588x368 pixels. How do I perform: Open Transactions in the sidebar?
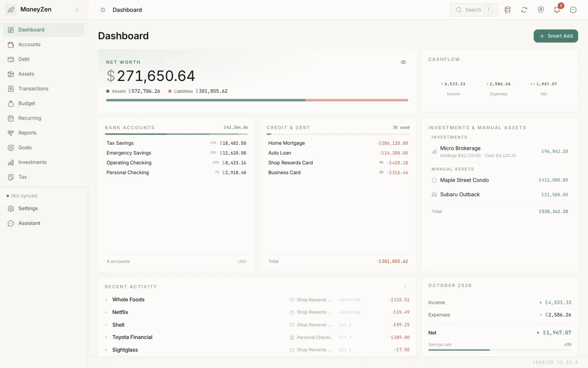[44, 89]
